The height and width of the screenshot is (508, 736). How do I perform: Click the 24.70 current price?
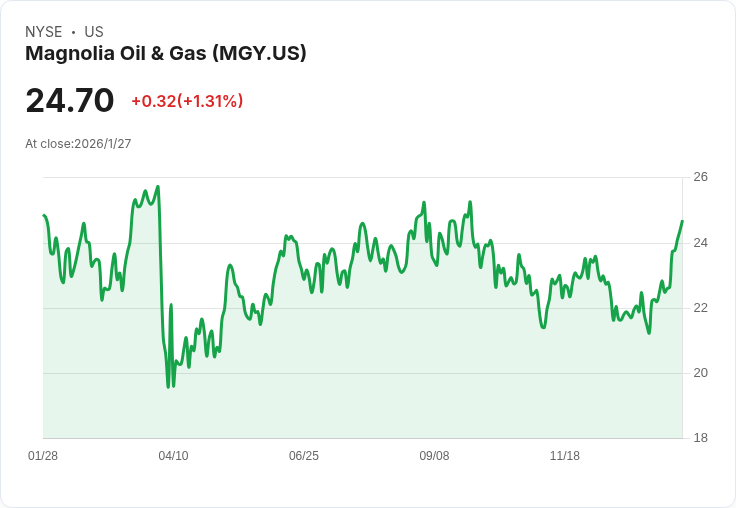coord(70,101)
